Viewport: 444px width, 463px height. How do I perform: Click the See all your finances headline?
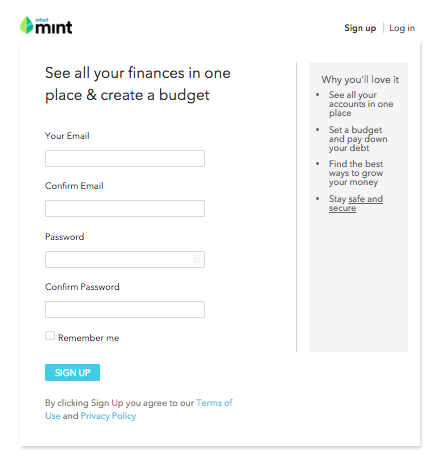click(x=138, y=84)
